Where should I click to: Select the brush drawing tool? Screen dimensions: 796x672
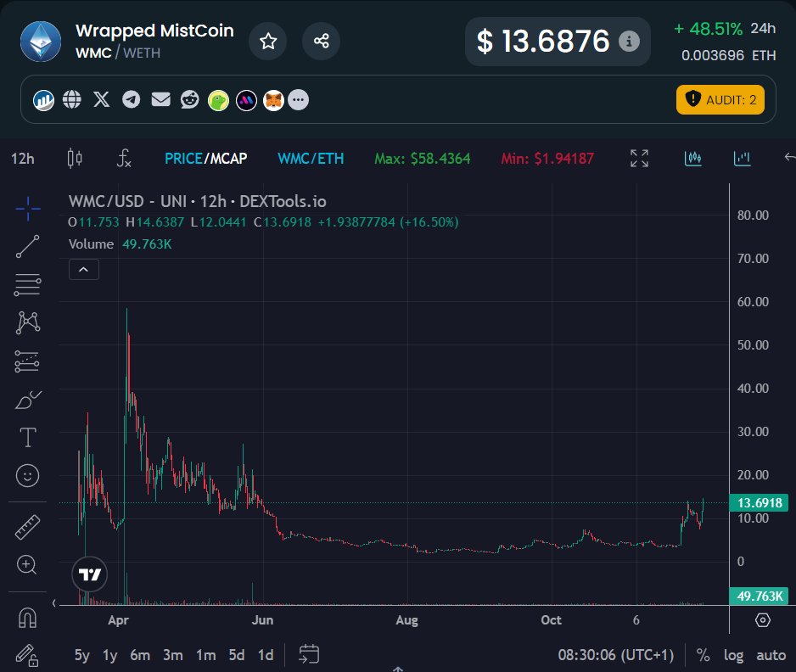click(x=28, y=400)
